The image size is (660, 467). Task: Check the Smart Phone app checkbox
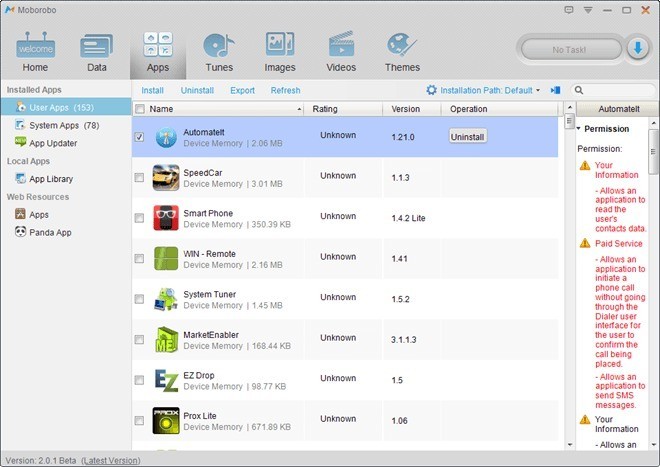click(139, 218)
